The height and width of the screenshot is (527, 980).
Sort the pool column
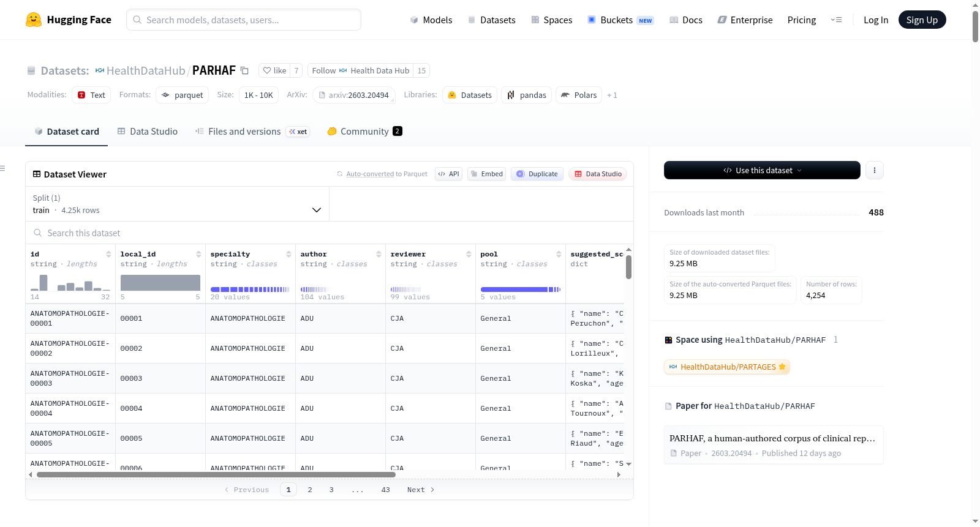coord(559,254)
